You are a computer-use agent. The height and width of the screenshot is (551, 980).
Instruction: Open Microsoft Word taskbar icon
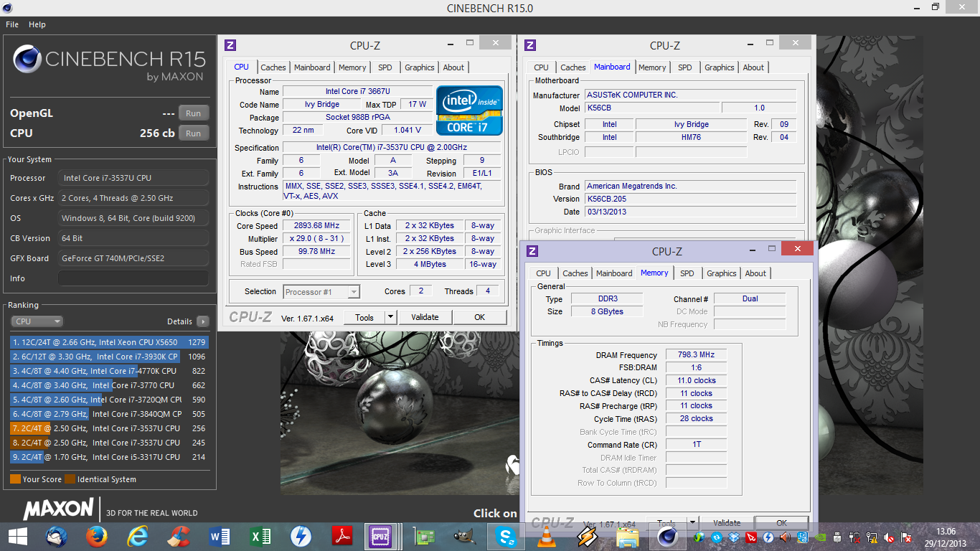[x=220, y=536]
